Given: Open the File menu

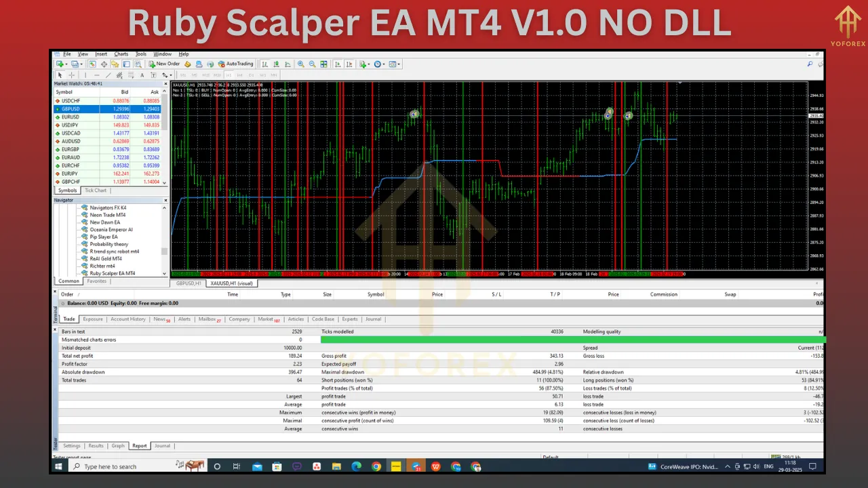Looking at the screenshot, I should click(66, 54).
